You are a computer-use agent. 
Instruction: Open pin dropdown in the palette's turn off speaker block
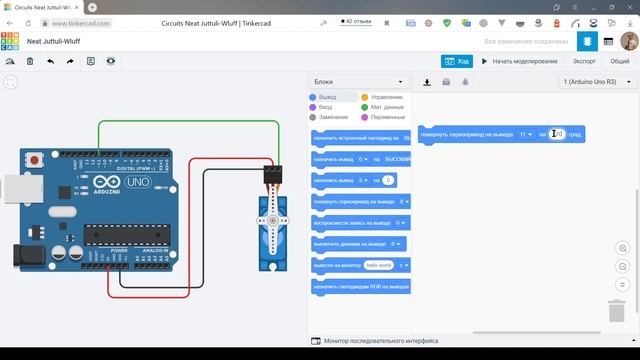pos(396,244)
